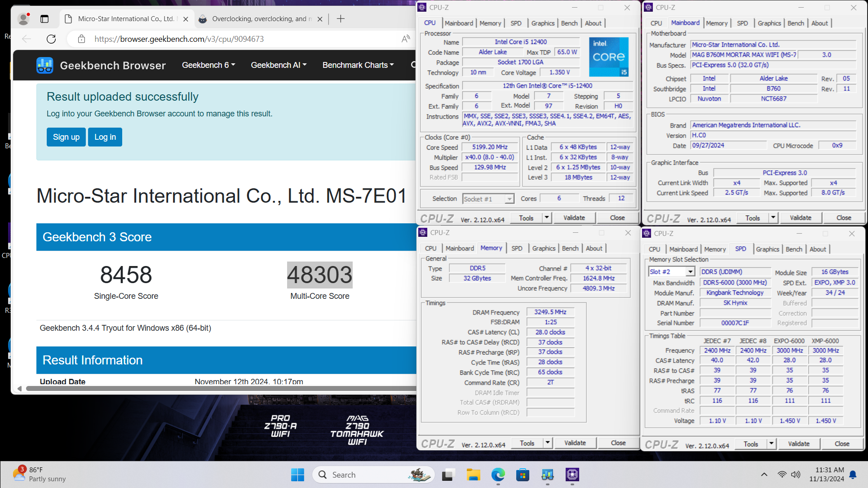This screenshot has height=488, width=868.
Task: Click the read aloud icon in address bar
Action: coord(406,39)
